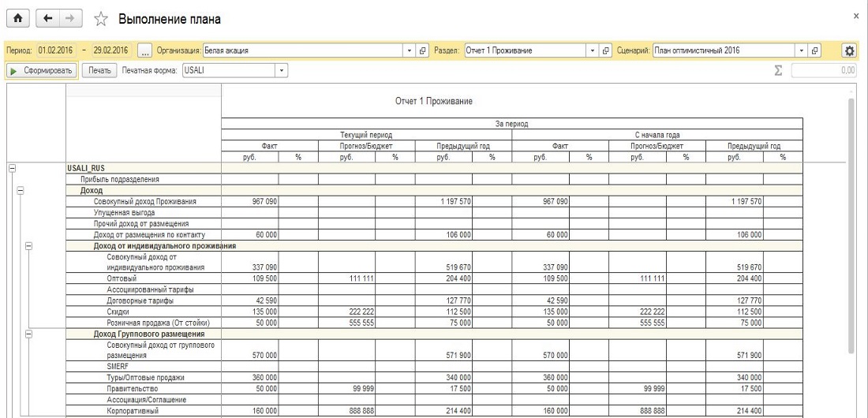Open period selection ellipsis button
The height and width of the screenshot is (418, 868).
click(144, 50)
